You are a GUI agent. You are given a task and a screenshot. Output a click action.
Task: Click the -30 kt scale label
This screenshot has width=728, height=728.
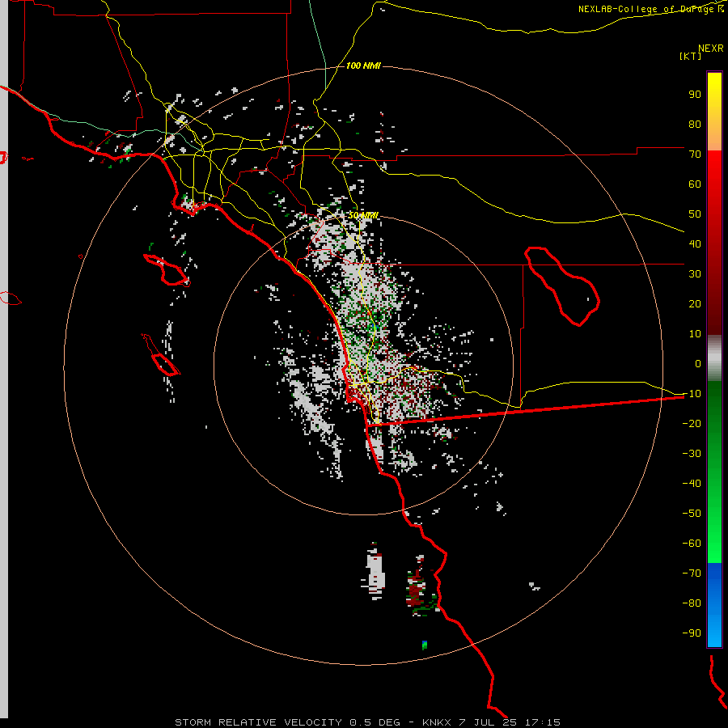pyautogui.click(x=692, y=454)
